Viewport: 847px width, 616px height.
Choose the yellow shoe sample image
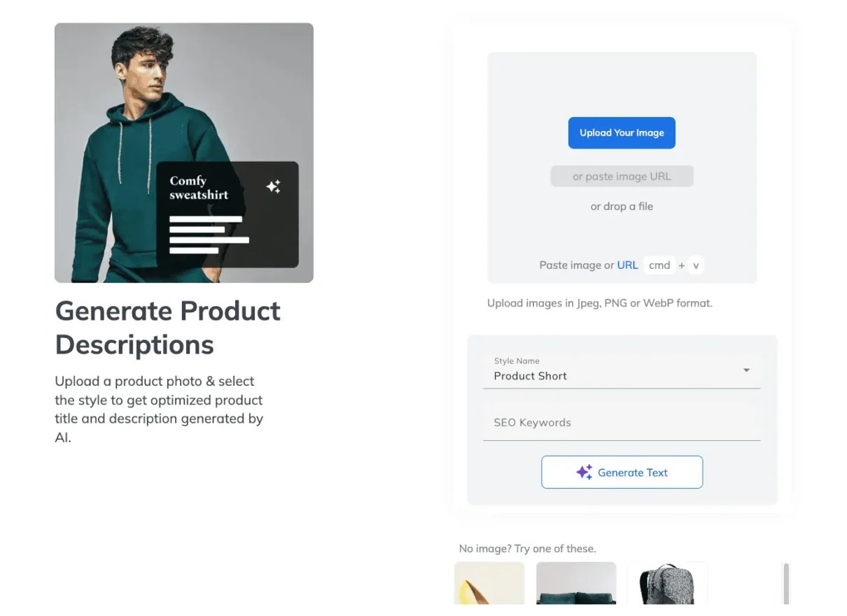[x=489, y=583]
